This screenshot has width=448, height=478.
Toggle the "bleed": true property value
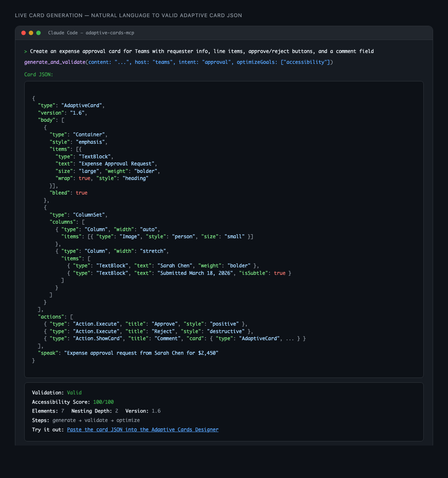[81, 193]
